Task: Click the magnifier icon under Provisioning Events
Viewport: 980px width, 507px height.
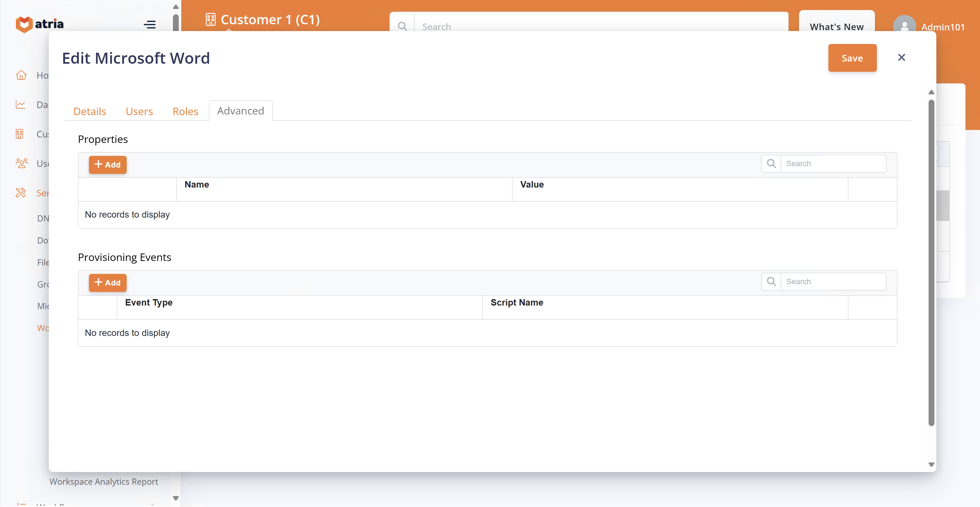Action: click(x=771, y=281)
